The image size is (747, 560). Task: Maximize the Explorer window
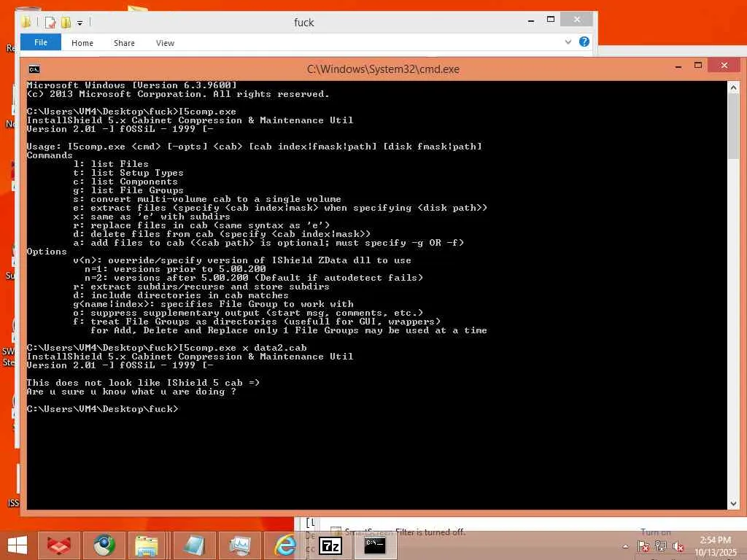(551, 20)
